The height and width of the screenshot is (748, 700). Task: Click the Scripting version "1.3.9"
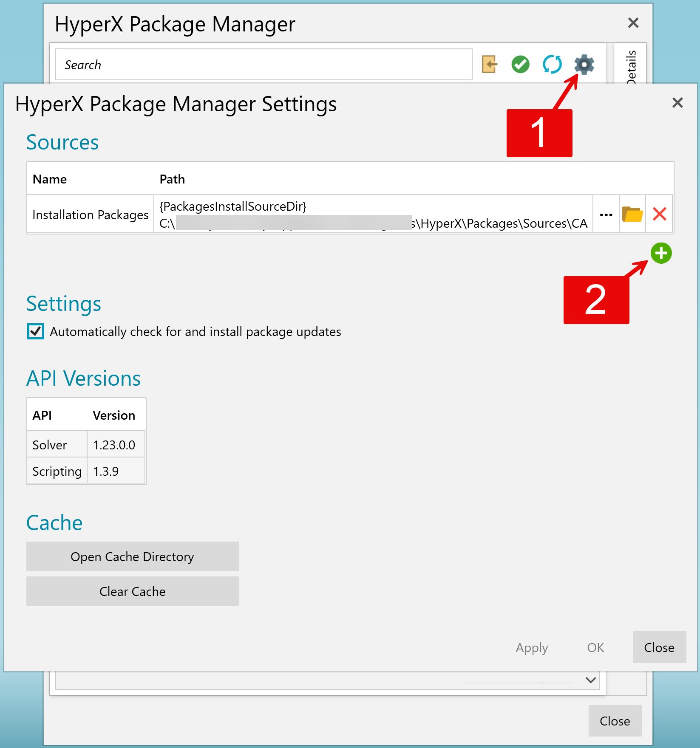point(106,471)
